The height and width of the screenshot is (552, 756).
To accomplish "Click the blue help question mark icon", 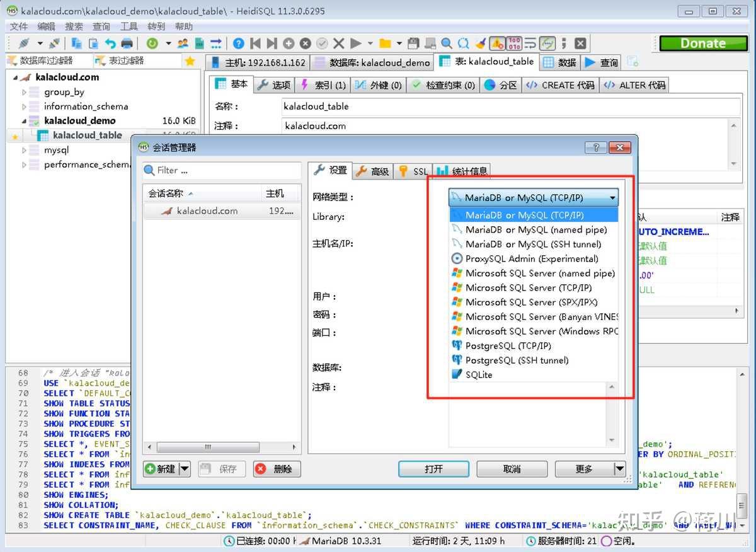I will click(238, 43).
